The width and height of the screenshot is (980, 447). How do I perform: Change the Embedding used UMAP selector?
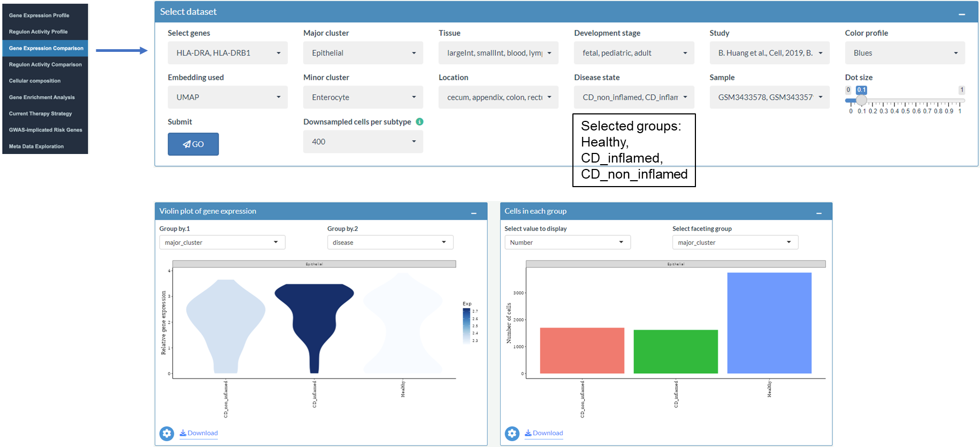point(227,97)
